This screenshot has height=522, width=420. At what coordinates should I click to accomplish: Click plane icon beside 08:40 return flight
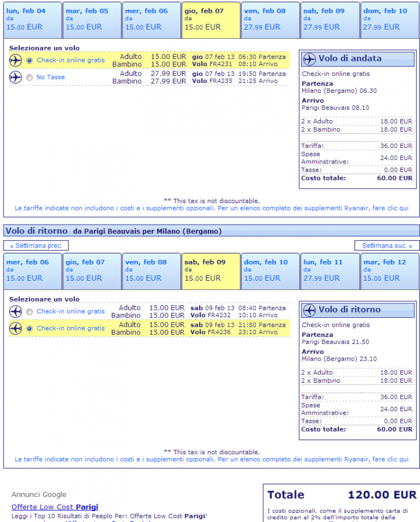(x=16, y=311)
